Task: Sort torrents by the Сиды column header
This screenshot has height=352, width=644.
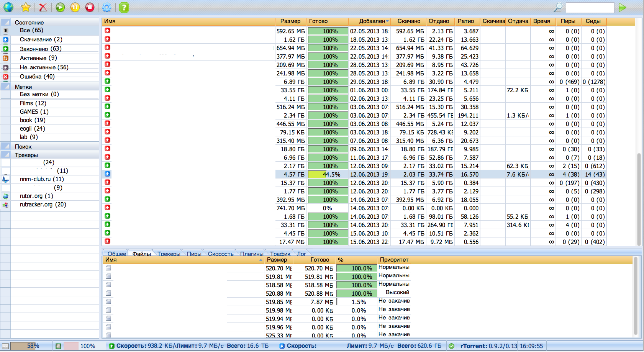Action: pos(593,21)
